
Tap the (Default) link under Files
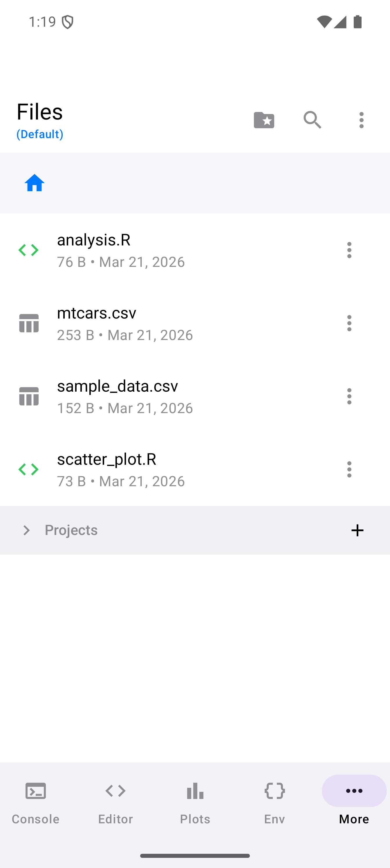(x=40, y=134)
